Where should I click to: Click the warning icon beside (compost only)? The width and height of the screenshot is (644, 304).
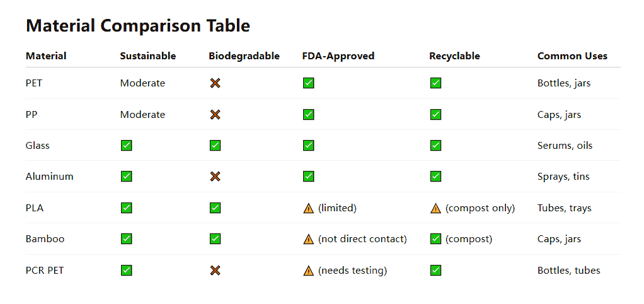click(436, 208)
